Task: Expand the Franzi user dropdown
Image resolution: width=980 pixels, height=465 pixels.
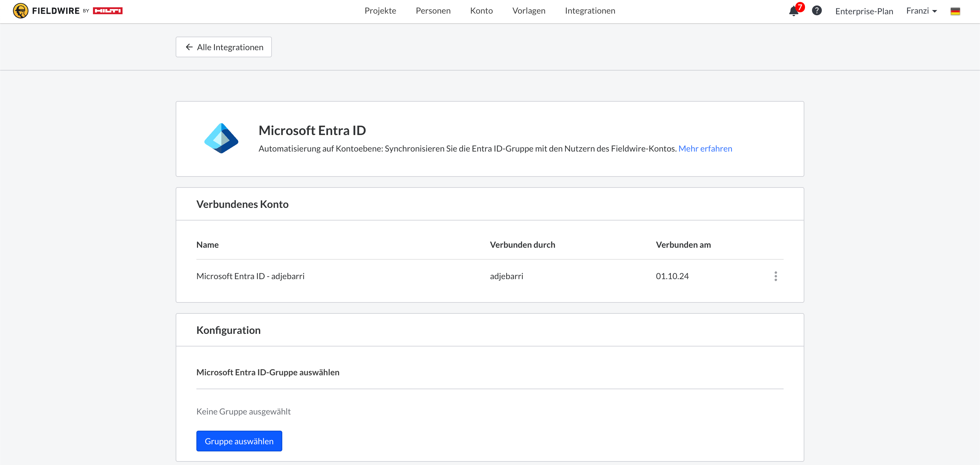Action: click(921, 11)
